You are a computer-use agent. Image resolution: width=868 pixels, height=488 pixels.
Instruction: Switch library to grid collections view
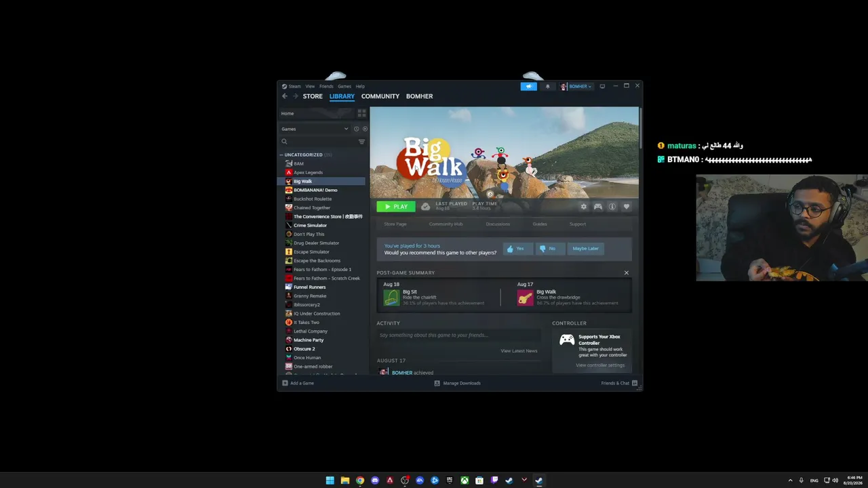coord(361,113)
